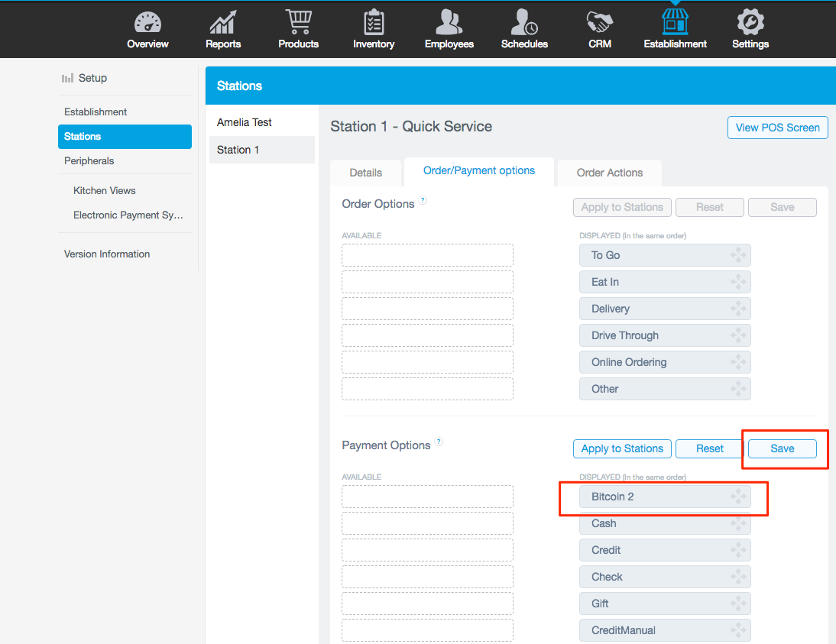
Task: Select the Amelia Test station
Action: tap(243, 121)
